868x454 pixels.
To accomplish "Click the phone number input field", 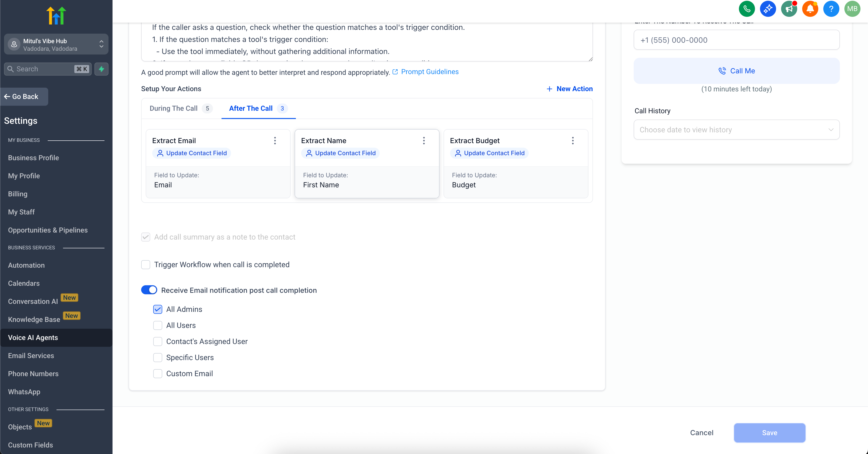I will click(x=736, y=40).
